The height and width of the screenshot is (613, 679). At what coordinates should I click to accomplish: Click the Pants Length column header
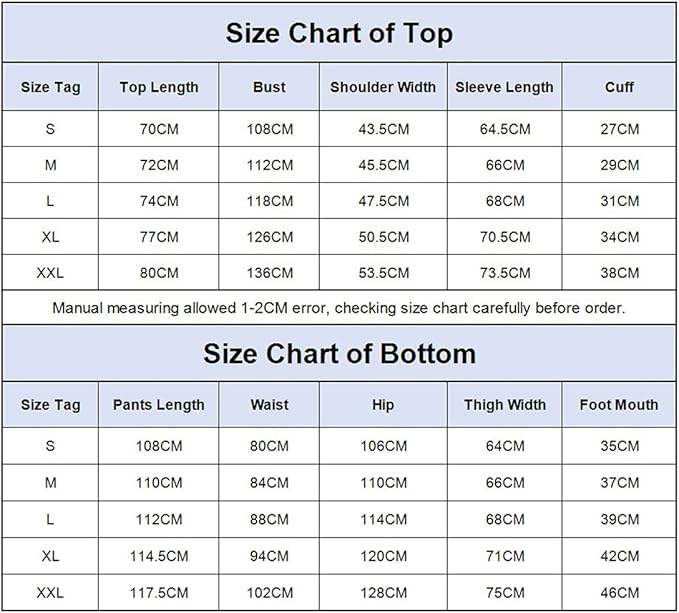pos(159,405)
